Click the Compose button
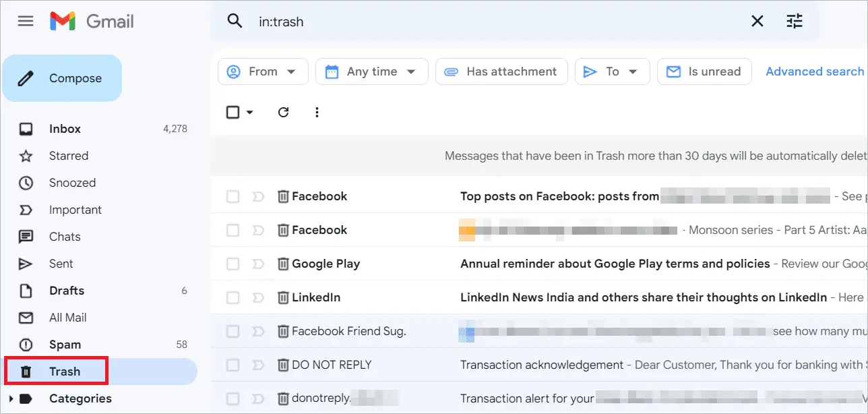Image resolution: width=868 pixels, height=414 pixels. click(62, 78)
